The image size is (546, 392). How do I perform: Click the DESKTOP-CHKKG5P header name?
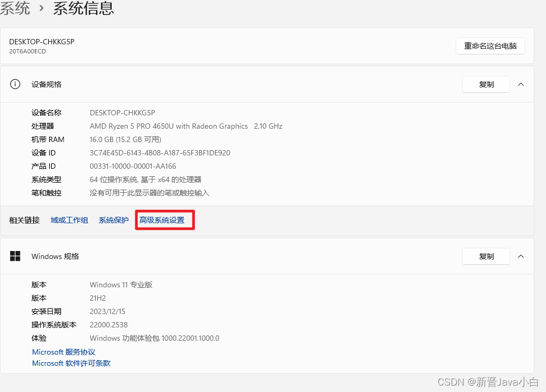pyautogui.click(x=42, y=42)
